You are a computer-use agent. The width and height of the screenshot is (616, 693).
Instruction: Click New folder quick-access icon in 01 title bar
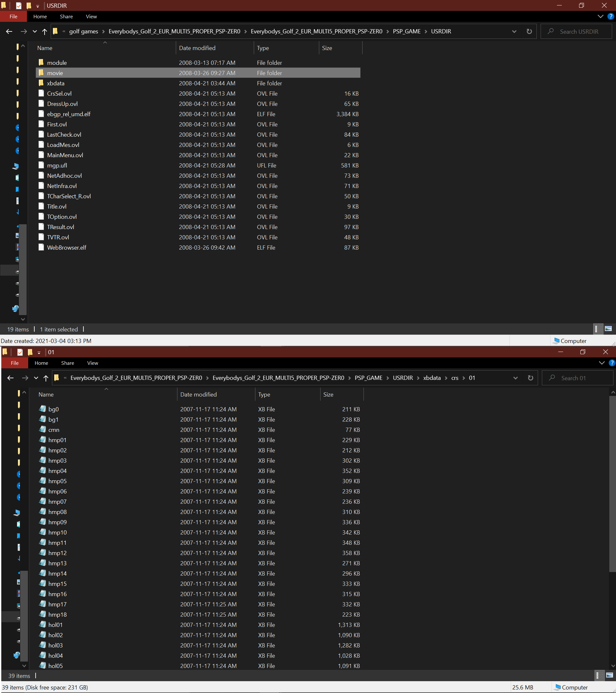[30, 352]
